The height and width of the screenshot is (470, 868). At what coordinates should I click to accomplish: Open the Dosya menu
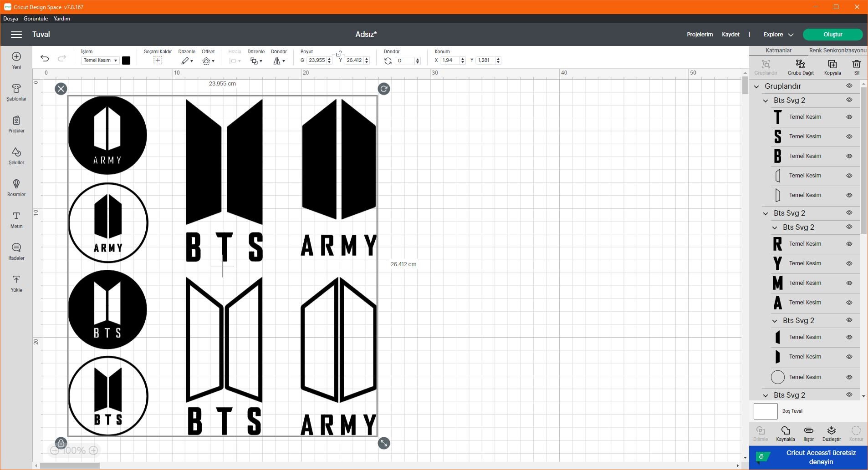[10, 19]
